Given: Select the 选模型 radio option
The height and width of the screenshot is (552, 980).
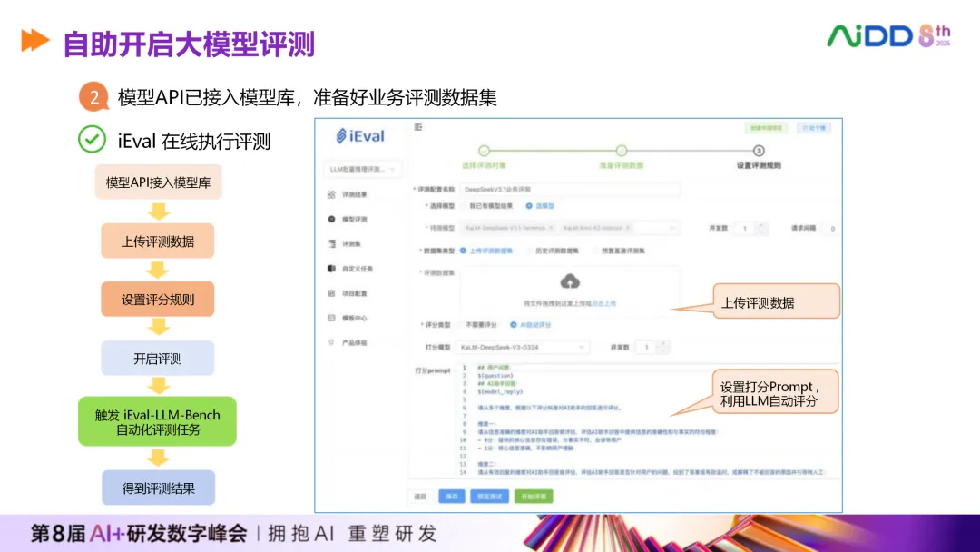Looking at the screenshot, I should click(x=540, y=206).
